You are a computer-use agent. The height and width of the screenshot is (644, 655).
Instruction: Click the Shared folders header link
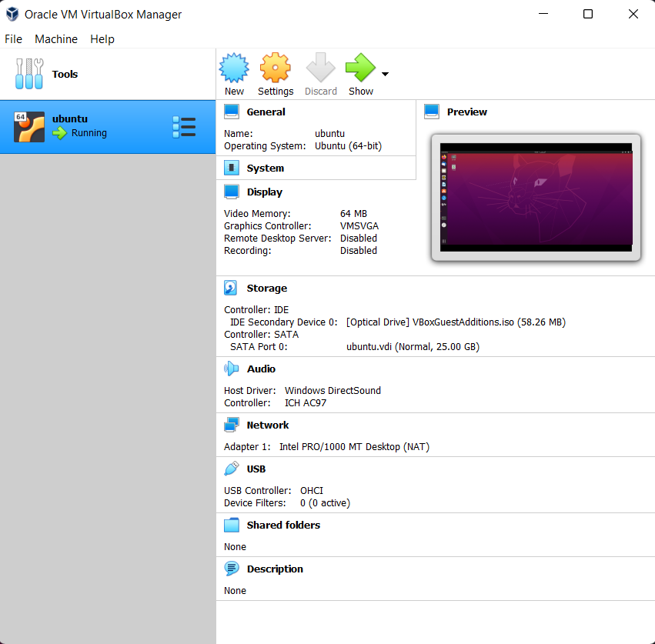coord(283,525)
